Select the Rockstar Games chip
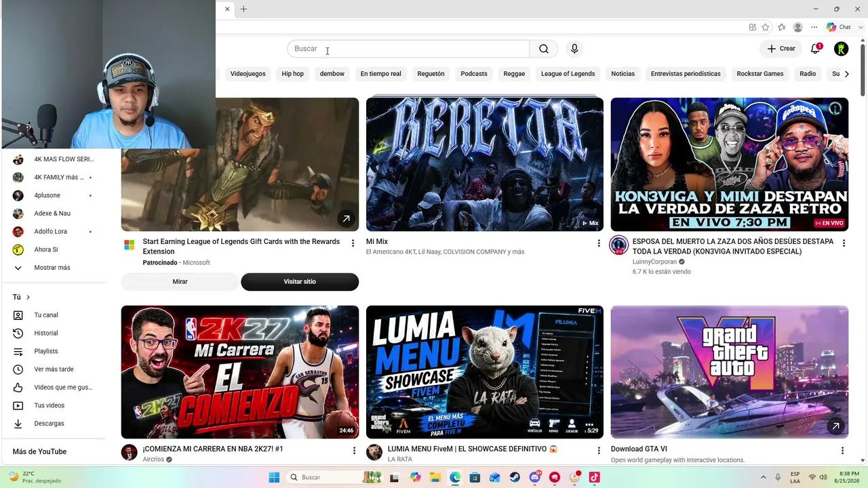 pyautogui.click(x=760, y=74)
